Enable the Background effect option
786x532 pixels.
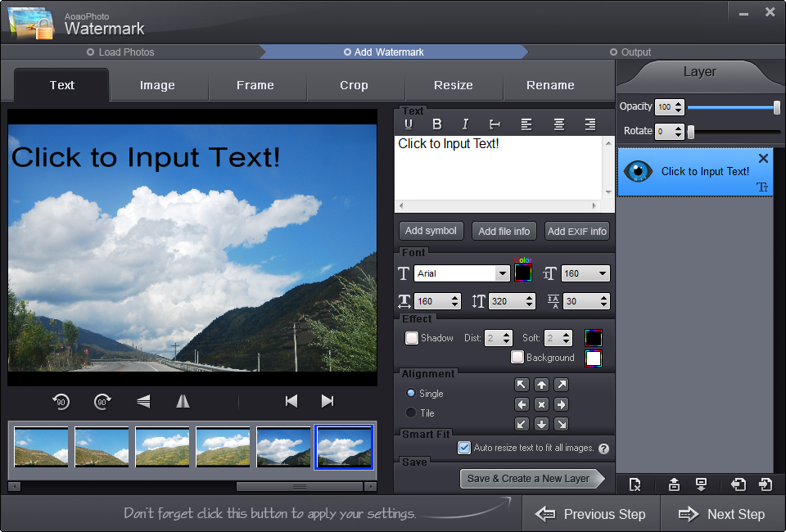(x=517, y=357)
